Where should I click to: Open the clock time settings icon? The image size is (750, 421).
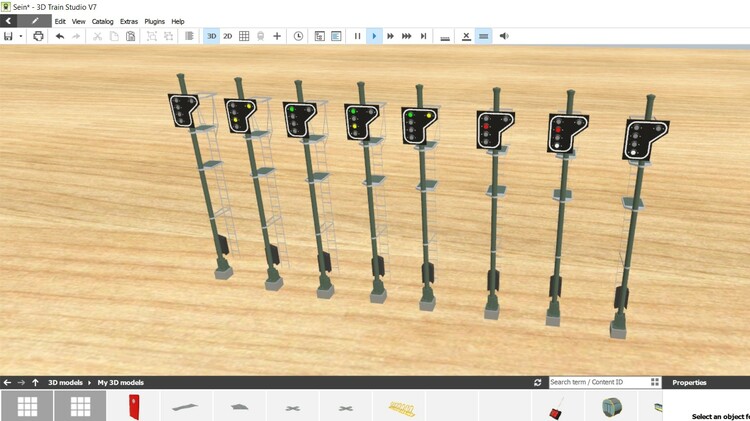pos(298,36)
